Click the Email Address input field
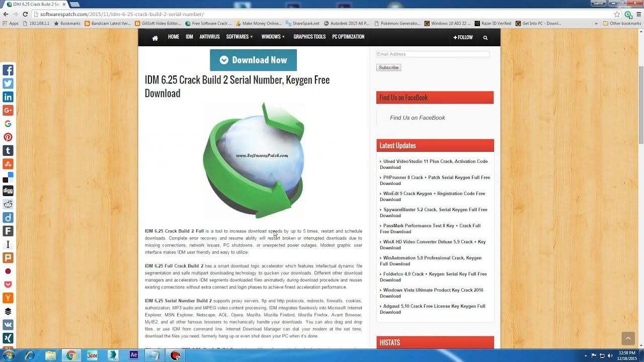 tap(433, 54)
